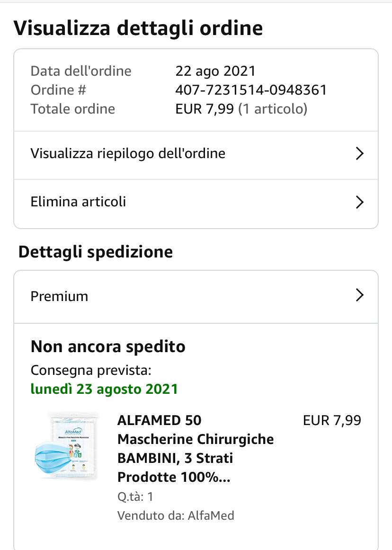392x550 pixels.
Task: Select Elimina articoli option
Action: pos(79,202)
